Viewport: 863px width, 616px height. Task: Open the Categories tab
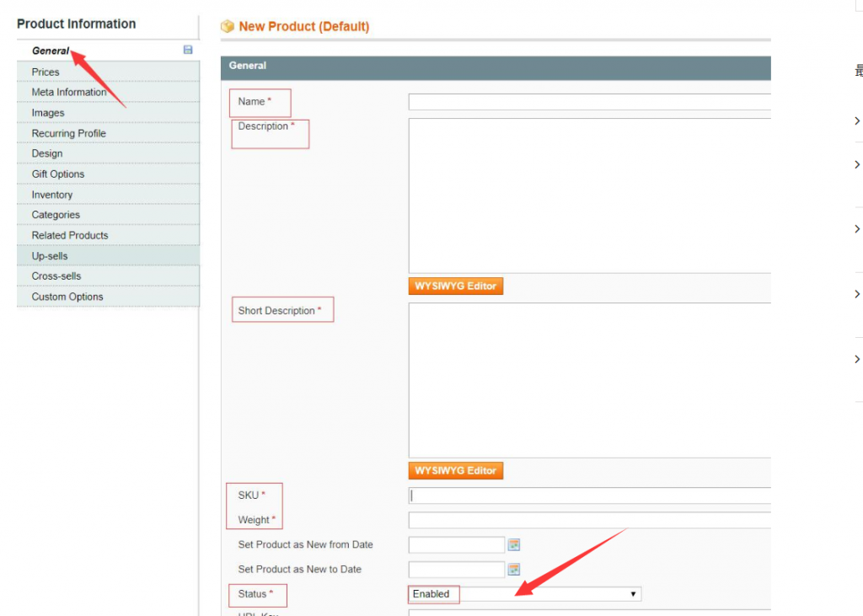coord(56,215)
